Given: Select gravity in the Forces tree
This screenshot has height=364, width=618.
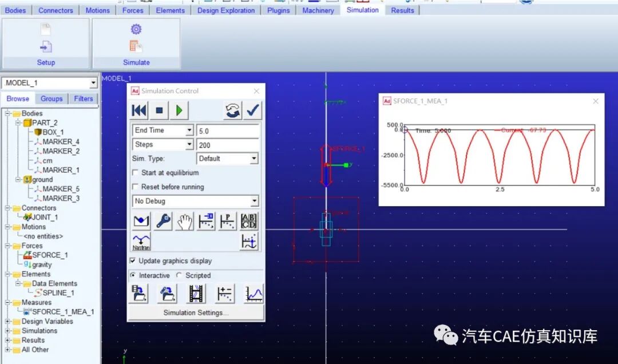Looking at the screenshot, I should tap(42, 264).
